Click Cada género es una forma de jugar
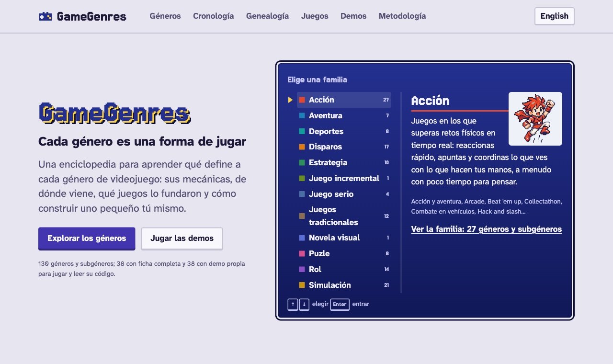Viewport: 613px width, 364px height. (x=142, y=142)
